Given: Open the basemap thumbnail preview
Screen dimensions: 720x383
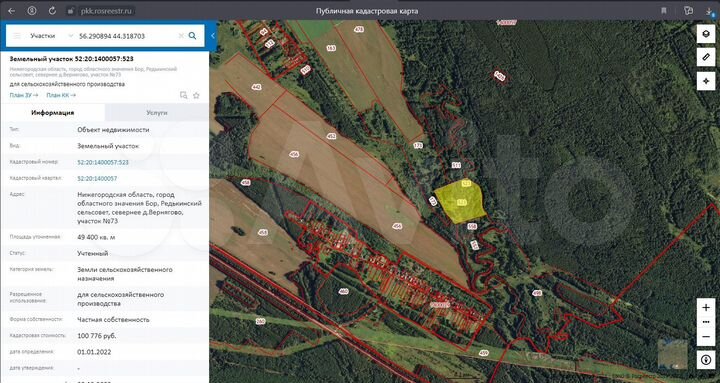Looking at the screenshot, I should [x=673, y=354].
